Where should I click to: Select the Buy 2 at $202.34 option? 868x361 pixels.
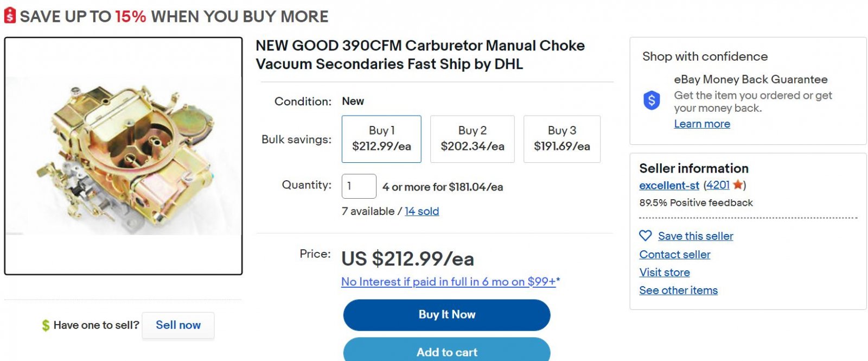(x=473, y=139)
